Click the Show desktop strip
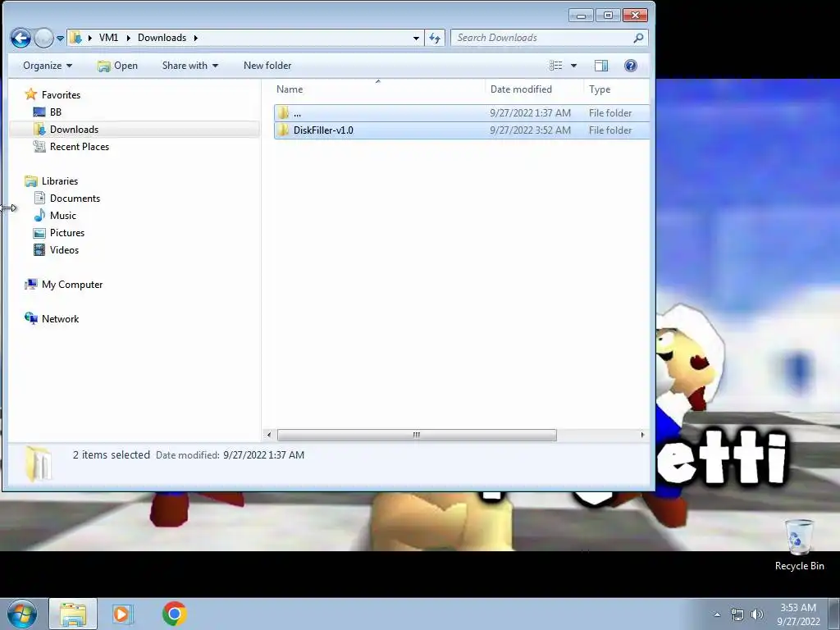Screen dimensions: 840x630 (x=834, y=614)
